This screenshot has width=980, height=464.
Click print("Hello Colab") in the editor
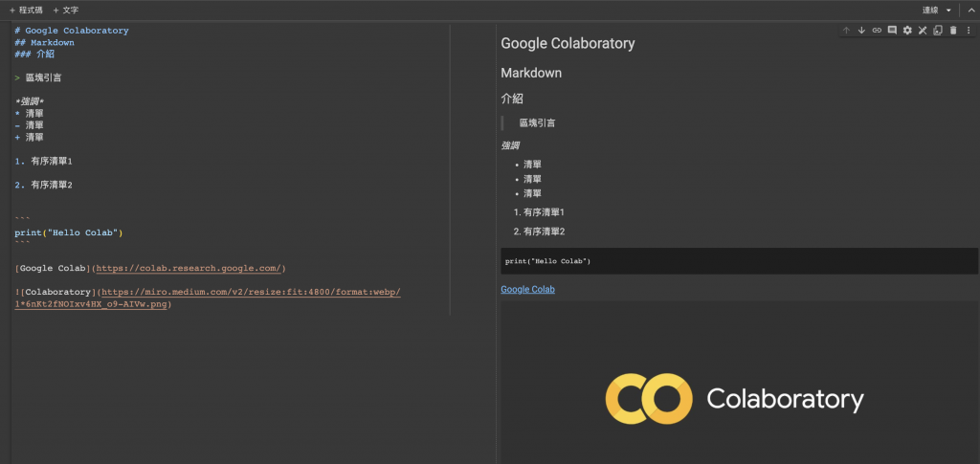(x=69, y=232)
